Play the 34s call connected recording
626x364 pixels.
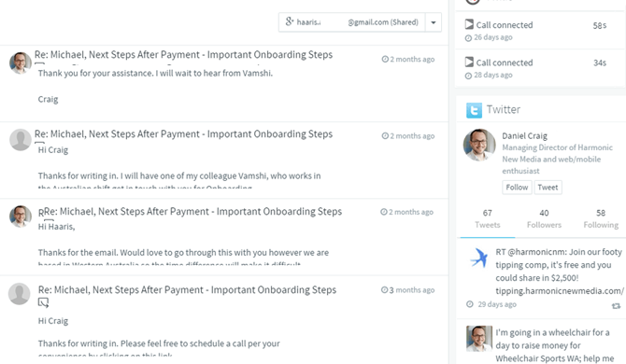469,63
